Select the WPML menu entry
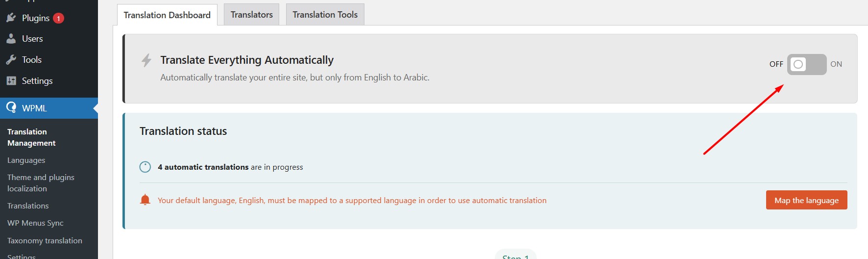The width and height of the screenshot is (868, 259). 49,108
